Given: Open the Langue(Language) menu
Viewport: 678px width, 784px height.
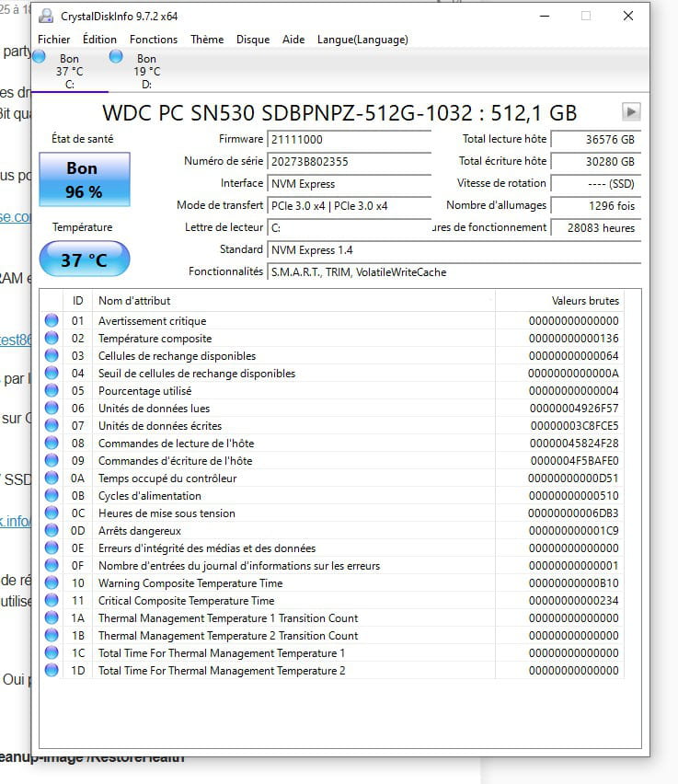Looking at the screenshot, I should coord(362,40).
